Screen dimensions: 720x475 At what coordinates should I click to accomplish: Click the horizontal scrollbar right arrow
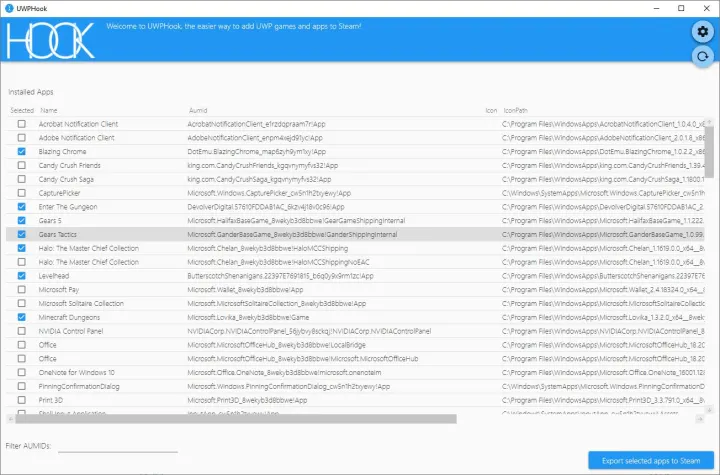point(700,418)
